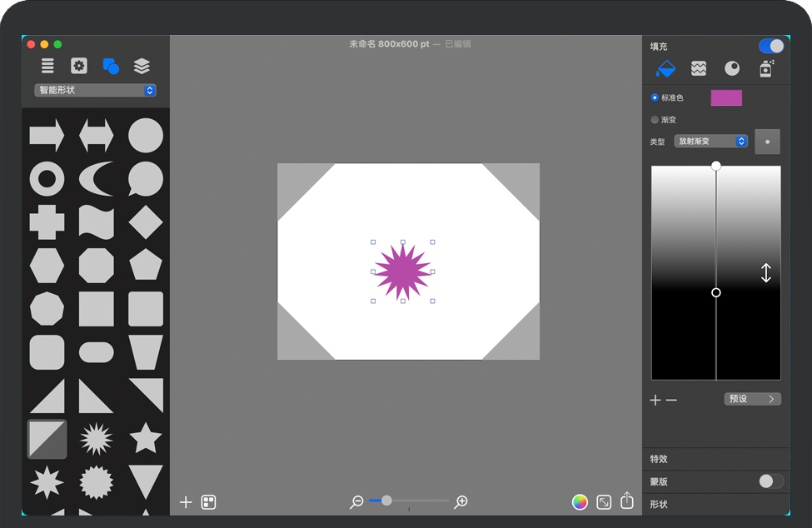This screenshot has height=528, width=812.
Task: Switch to the shapes library tab
Action: coord(110,66)
